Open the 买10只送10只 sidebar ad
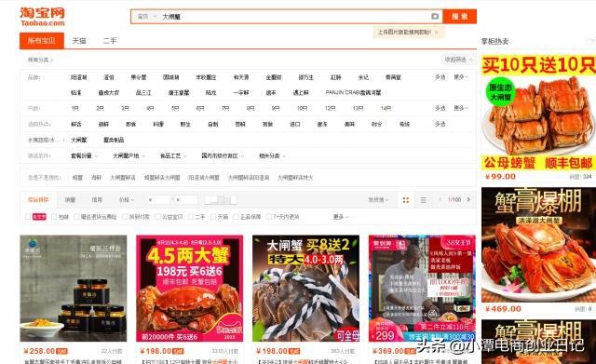The image size is (596, 364). point(538,113)
